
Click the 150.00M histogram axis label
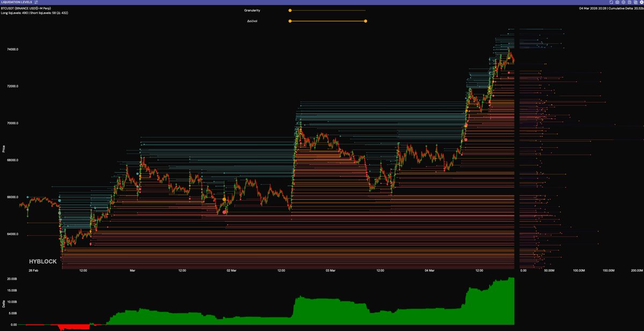[608, 271]
